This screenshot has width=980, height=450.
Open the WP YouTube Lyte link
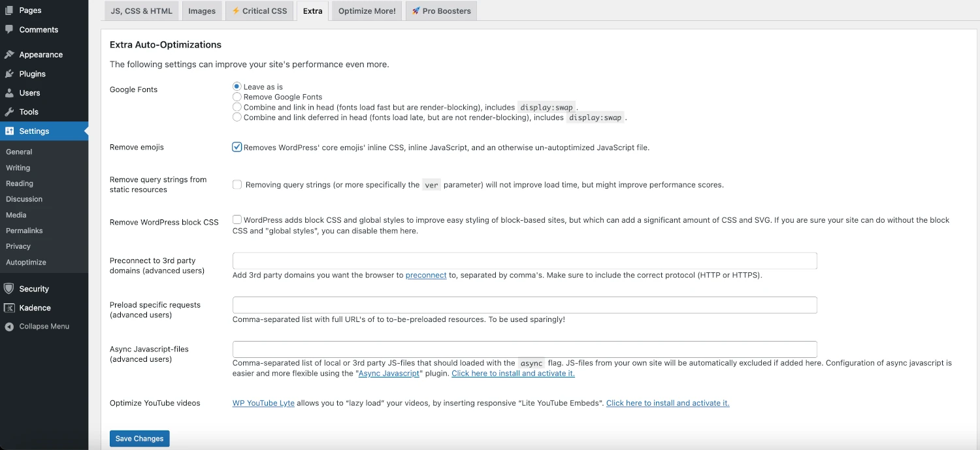[263, 403]
